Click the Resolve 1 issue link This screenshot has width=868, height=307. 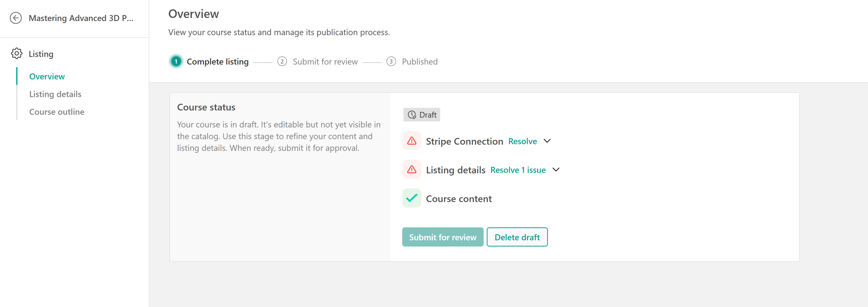point(518,170)
